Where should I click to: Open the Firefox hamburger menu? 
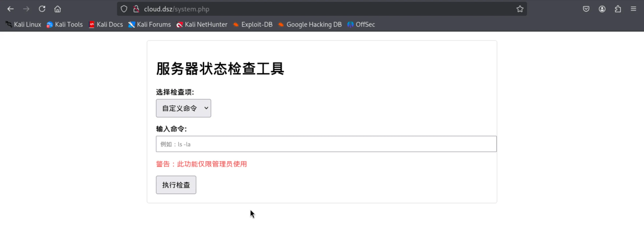pyautogui.click(x=633, y=9)
